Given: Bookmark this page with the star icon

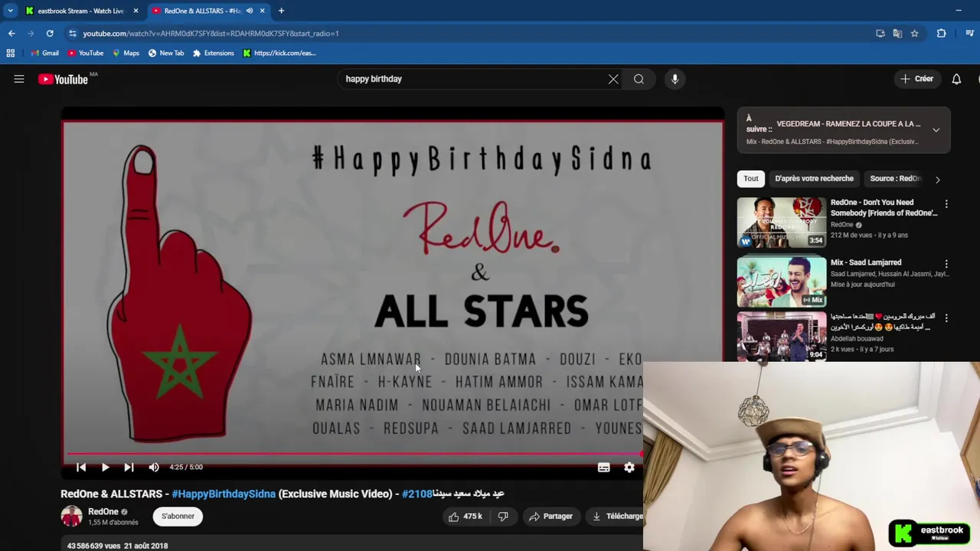Looking at the screenshot, I should [x=914, y=34].
